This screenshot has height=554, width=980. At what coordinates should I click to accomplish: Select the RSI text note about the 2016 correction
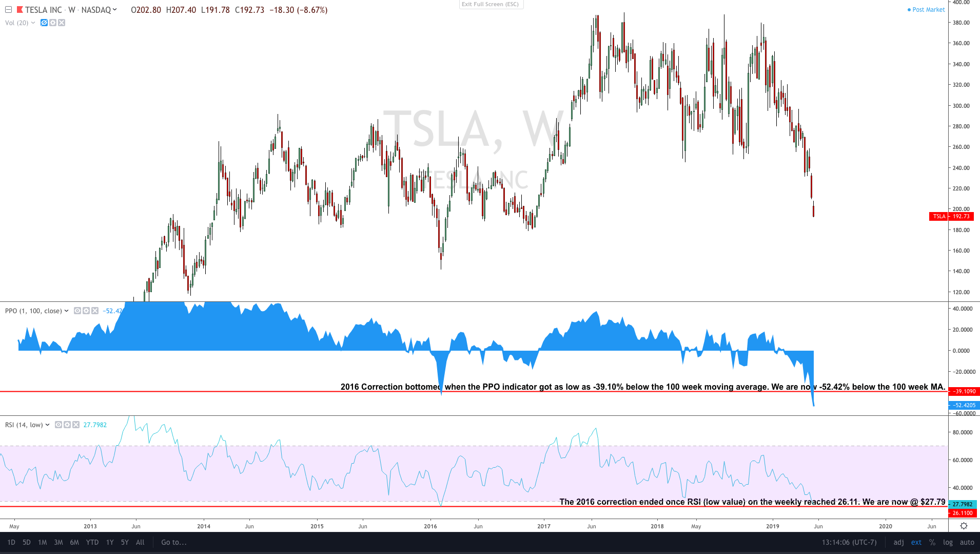click(x=752, y=502)
